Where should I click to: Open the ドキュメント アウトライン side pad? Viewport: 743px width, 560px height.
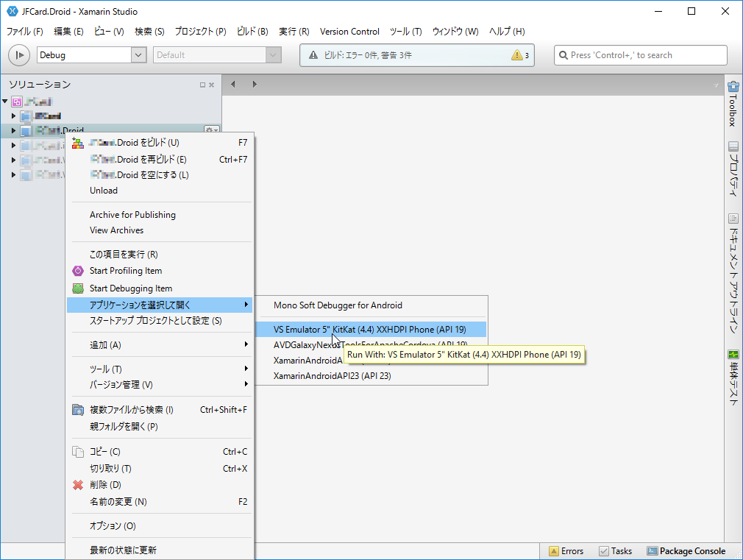tap(733, 274)
